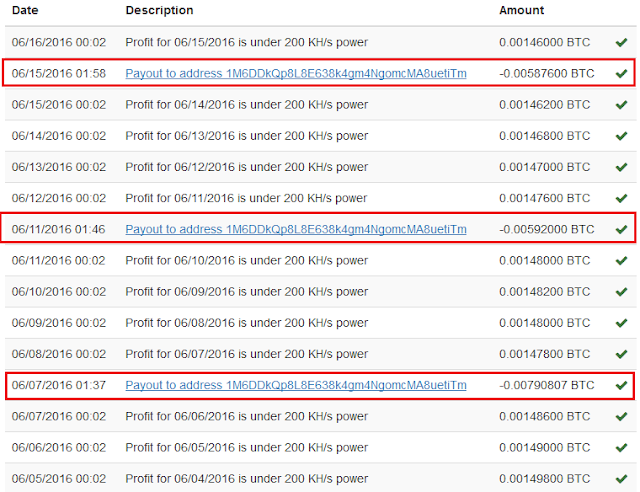This screenshot has width=640, height=492.
Task: Open payout link dated 06/11/2016 01:46
Action: pyautogui.click(x=296, y=229)
